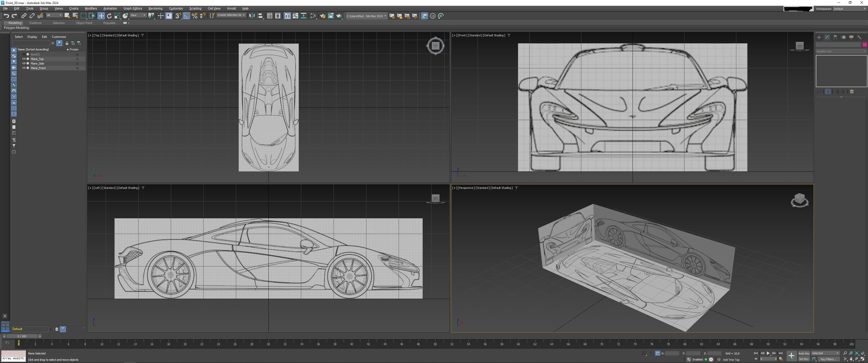Open the reference coordinate system 'View' dropdown
Image resolution: width=868 pixels, height=363 pixels.
pyautogui.click(x=138, y=15)
